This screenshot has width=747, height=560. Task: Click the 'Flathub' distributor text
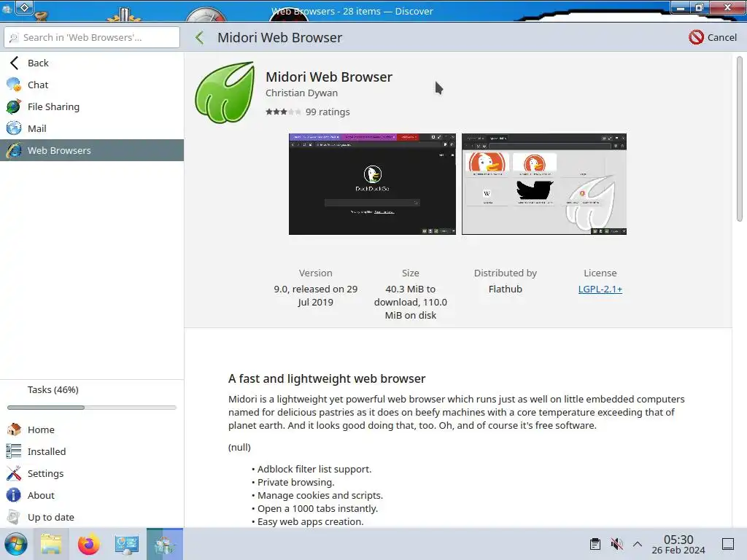[506, 289]
